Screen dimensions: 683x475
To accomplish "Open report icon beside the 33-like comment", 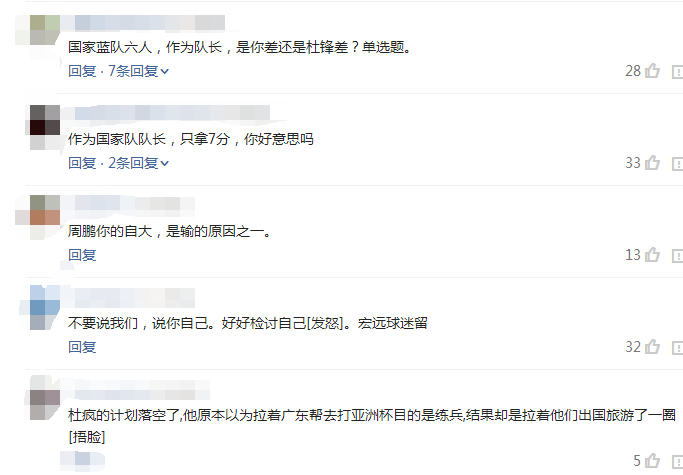I will [x=677, y=163].
